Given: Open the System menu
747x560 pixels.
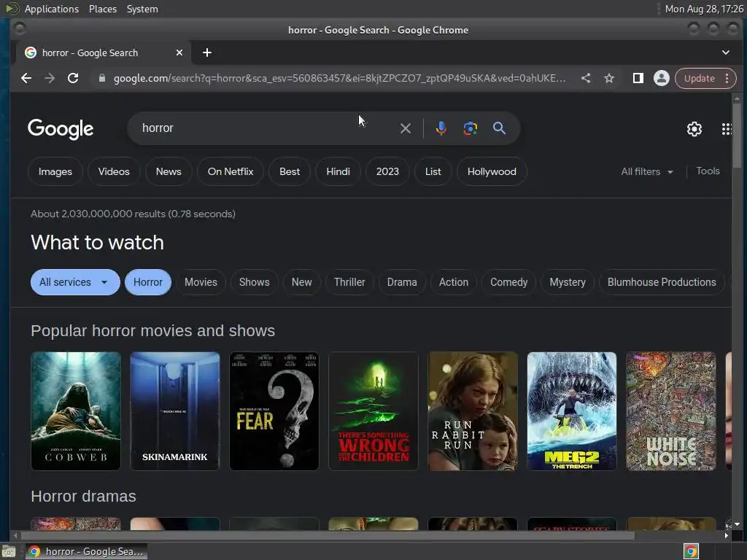Looking at the screenshot, I should tap(142, 9).
